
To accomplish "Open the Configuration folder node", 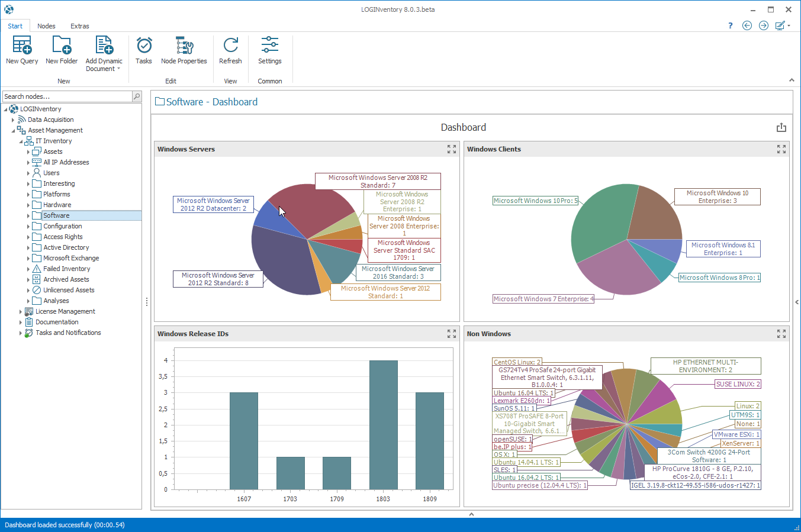I will pyautogui.click(x=62, y=226).
